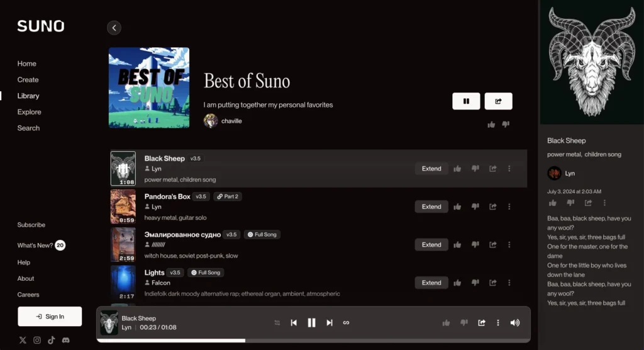The image size is (644, 350).
Task: Open Suno's TikTok icon
Action: click(x=52, y=340)
